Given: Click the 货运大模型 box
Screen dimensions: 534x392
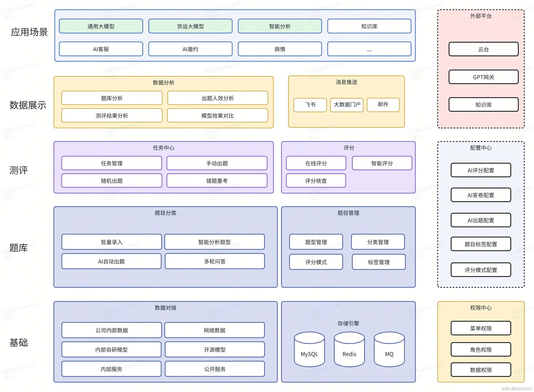Looking at the screenshot, I should click(x=190, y=26).
